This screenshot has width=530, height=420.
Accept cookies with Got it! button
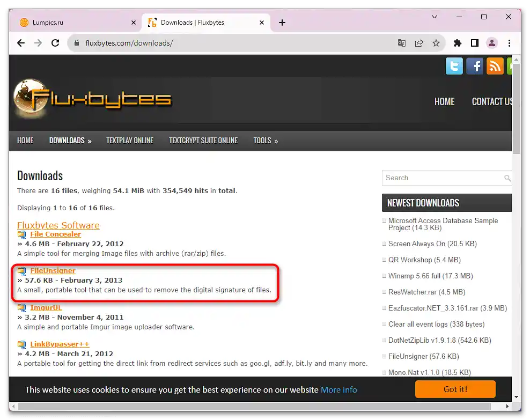tap(455, 389)
